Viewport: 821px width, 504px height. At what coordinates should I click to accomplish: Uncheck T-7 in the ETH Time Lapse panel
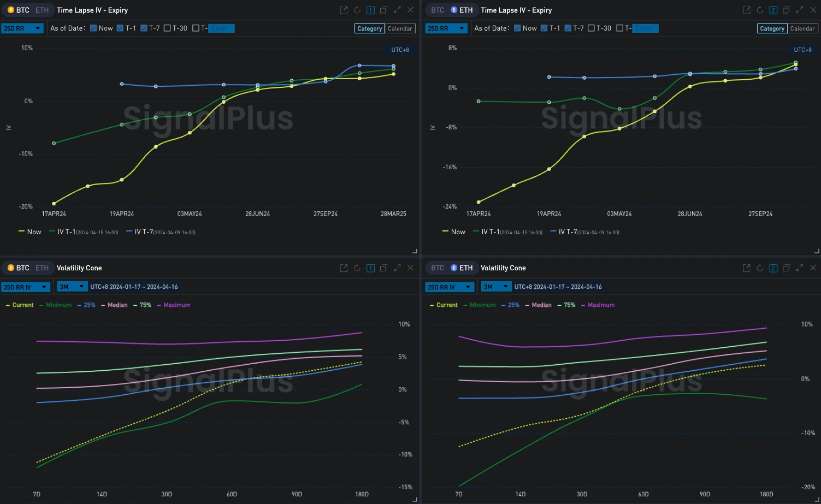point(568,28)
